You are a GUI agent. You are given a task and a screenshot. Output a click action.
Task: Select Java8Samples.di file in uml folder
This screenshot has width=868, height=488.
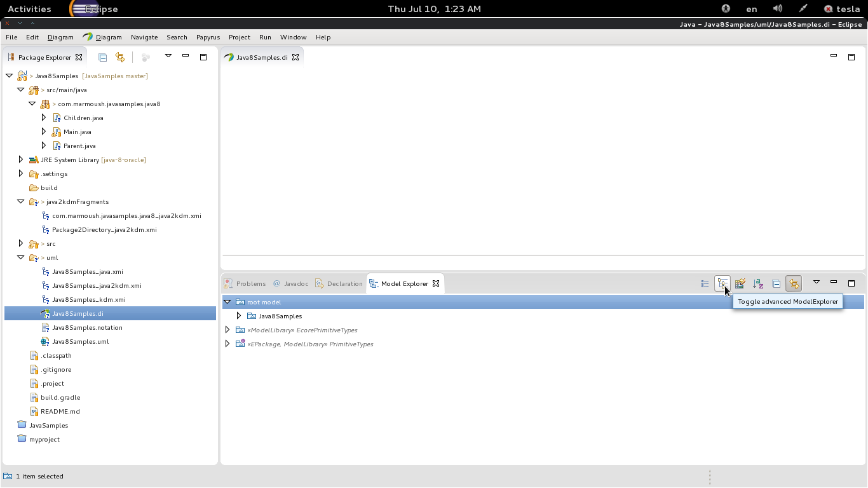78,313
